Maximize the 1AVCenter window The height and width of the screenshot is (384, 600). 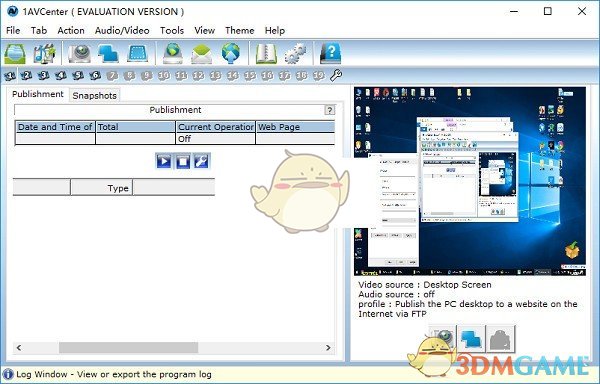[x=548, y=11]
